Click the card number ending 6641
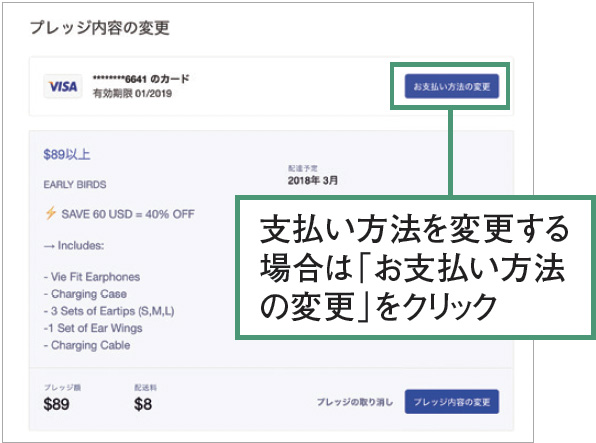The width and height of the screenshot is (596, 443). [x=141, y=79]
